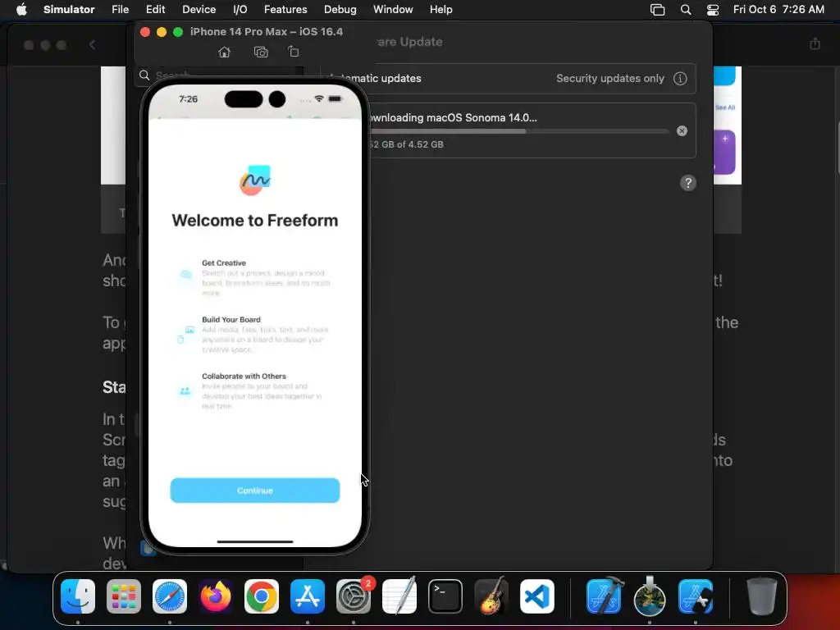Tap the Continue button in Freeform
The height and width of the screenshot is (630, 840).
click(x=255, y=491)
